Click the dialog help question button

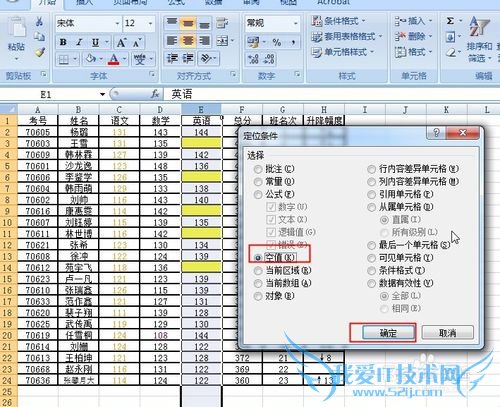coord(436,133)
